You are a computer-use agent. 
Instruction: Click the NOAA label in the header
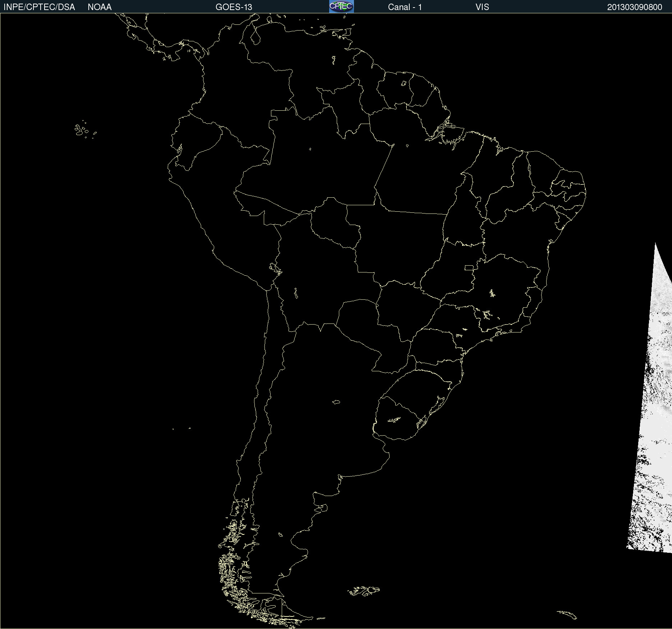point(100,7)
